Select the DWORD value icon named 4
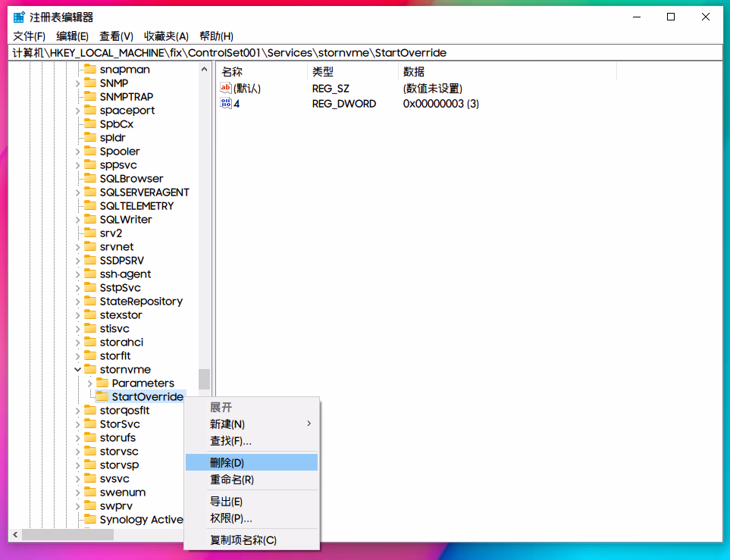This screenshot has height=560, width=730. point(225,103)
